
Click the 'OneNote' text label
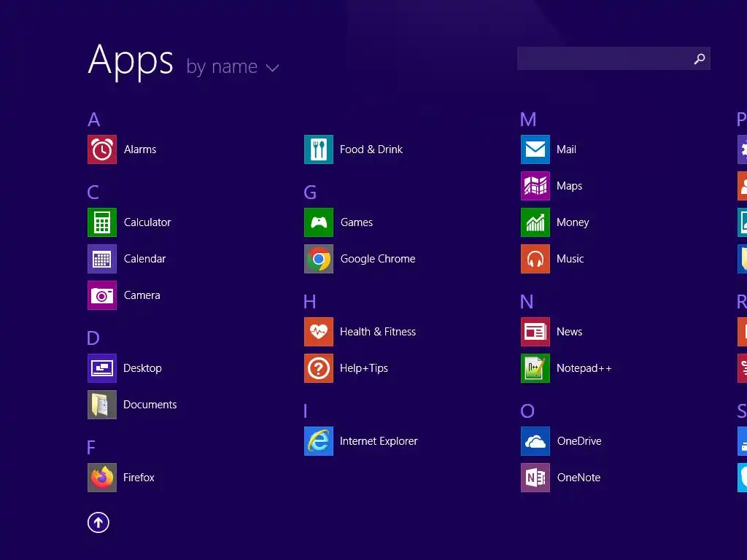[578, 478]
